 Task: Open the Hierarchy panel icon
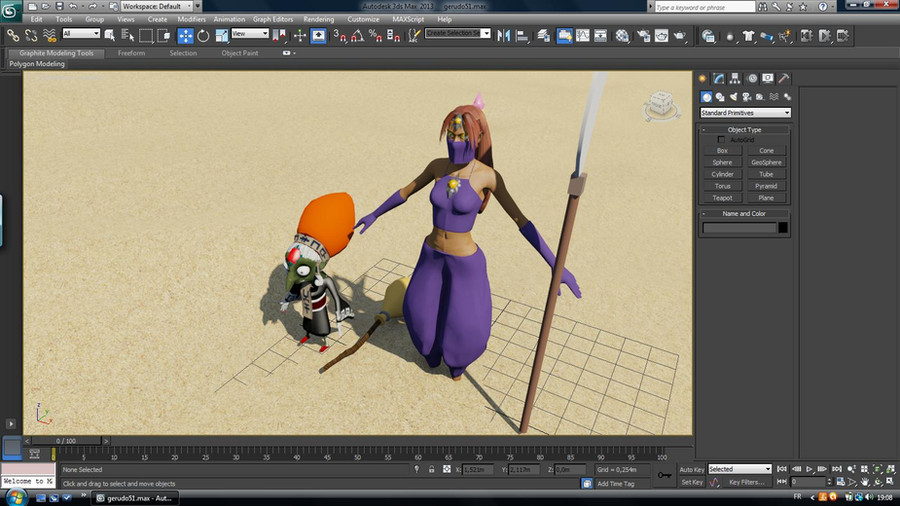[735, 78]
